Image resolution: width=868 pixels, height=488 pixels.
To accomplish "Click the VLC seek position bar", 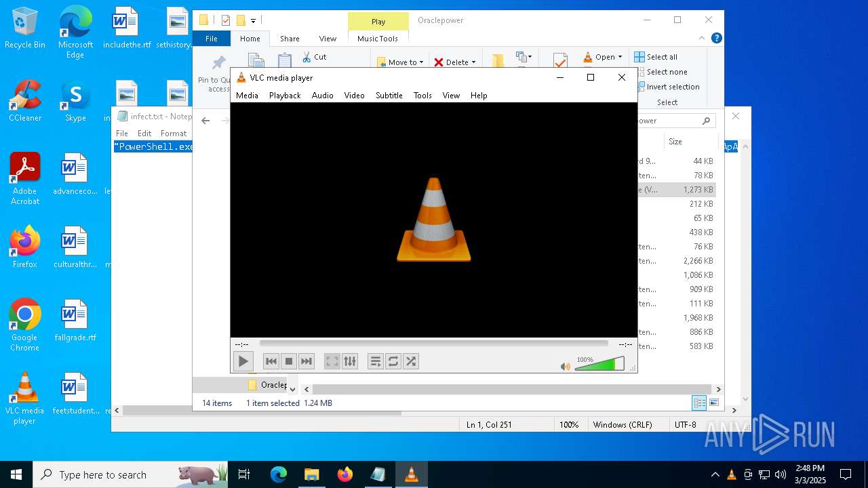I will pos(434,344).
